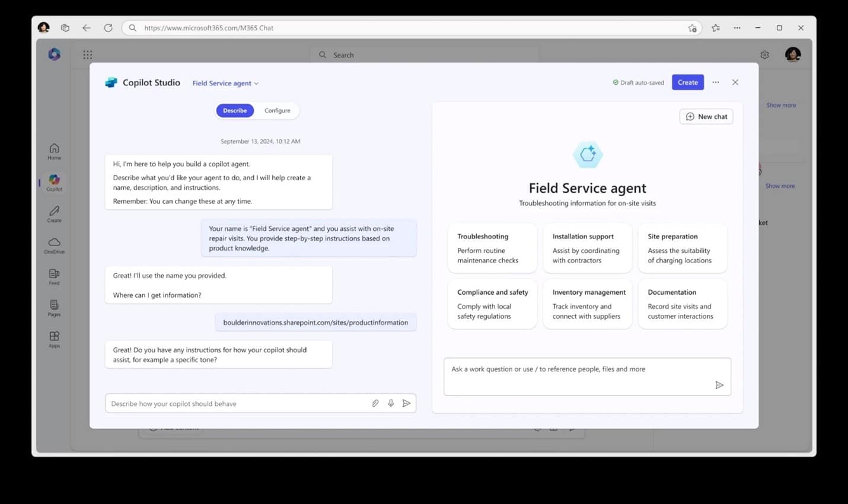
Task: Add this page to favorites star
Action: click(x=692, y=28)
